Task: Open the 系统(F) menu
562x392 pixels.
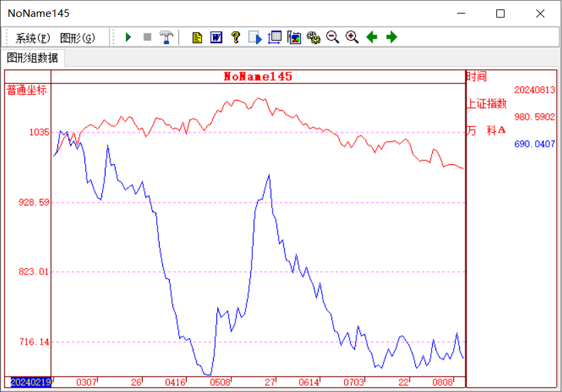Action: point(32,38)
